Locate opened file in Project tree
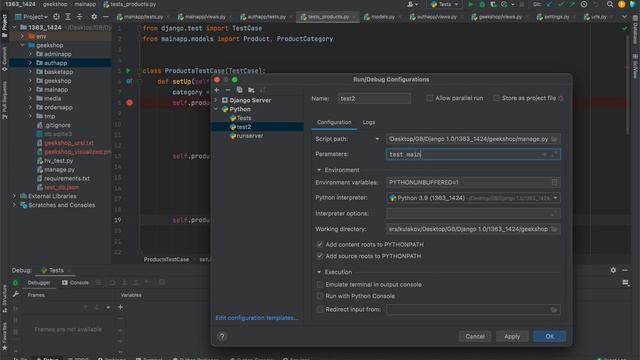The image size is (640, 360). click(x=56, y=17)
